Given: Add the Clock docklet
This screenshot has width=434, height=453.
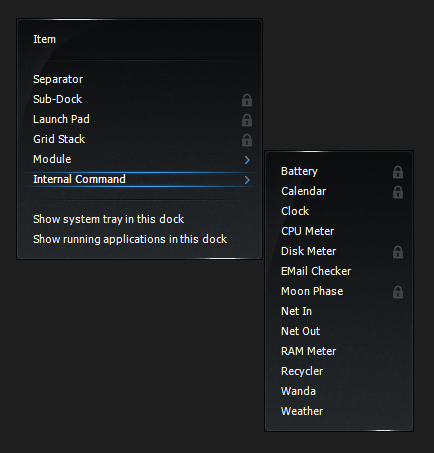Looking at the screenshot, I should point(339,211).
